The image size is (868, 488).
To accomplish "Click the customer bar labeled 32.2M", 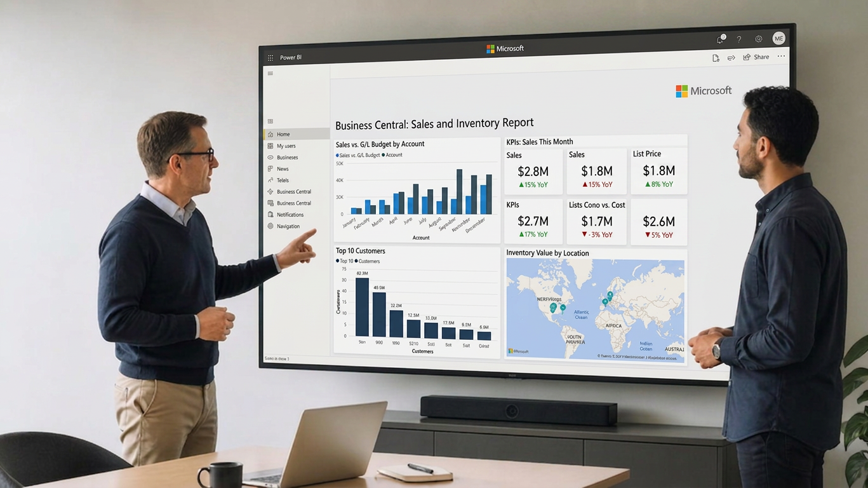I will tap(396, 323).
